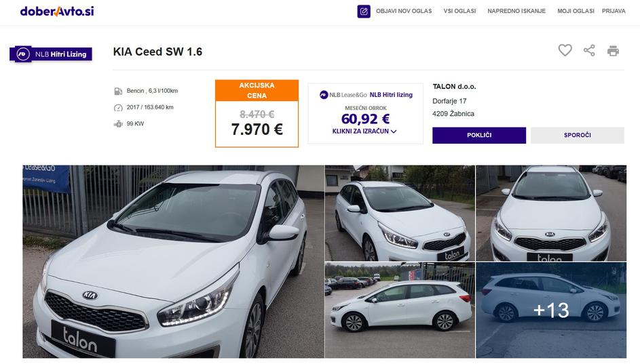This screenshot has height=364, width=640.
Task: Click the share icon
Action: [589, 50]
